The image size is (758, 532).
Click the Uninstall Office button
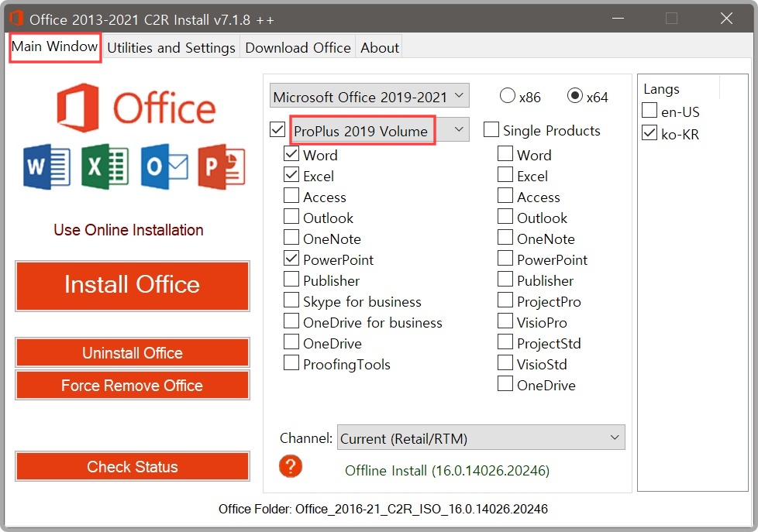pos(133,353)
